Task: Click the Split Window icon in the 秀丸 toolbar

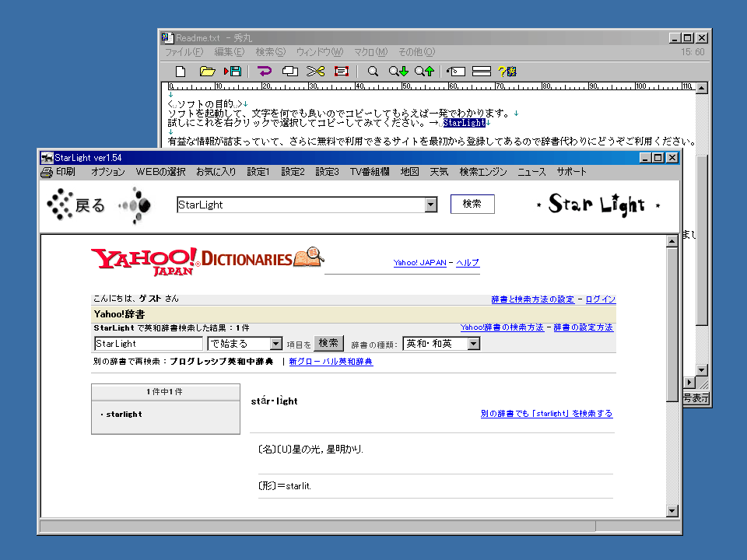Action: (x=482, y=72)
